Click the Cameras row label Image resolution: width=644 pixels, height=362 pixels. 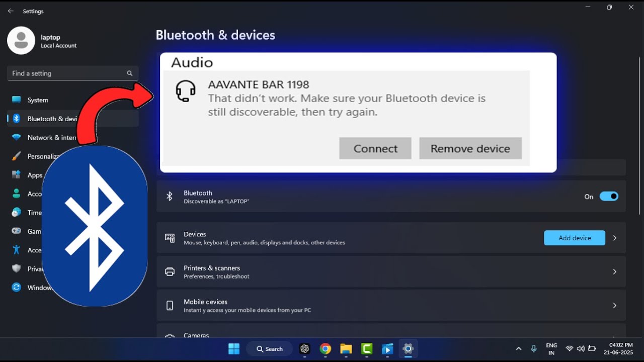196,335
